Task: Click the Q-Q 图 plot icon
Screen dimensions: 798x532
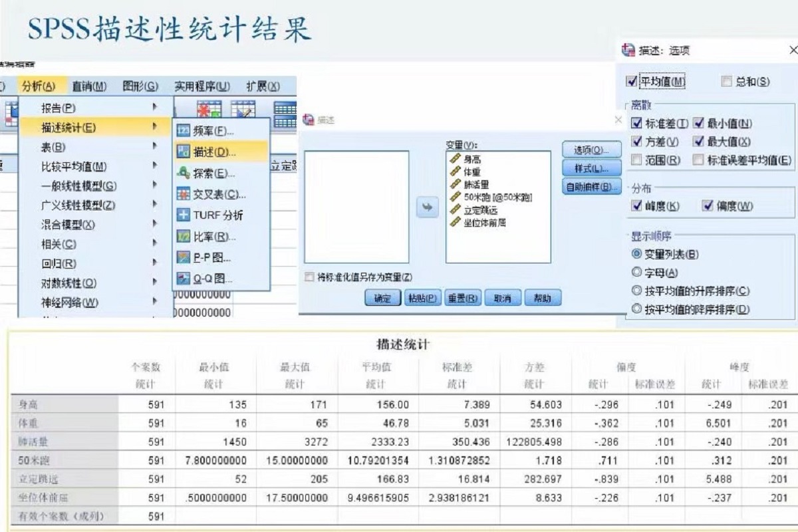Action: pos(184,279)
